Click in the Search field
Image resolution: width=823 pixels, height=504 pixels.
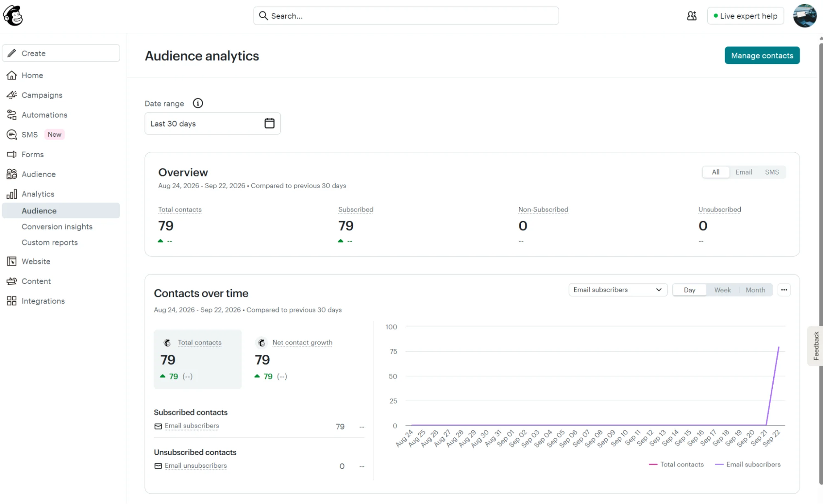tap(406, 16)
